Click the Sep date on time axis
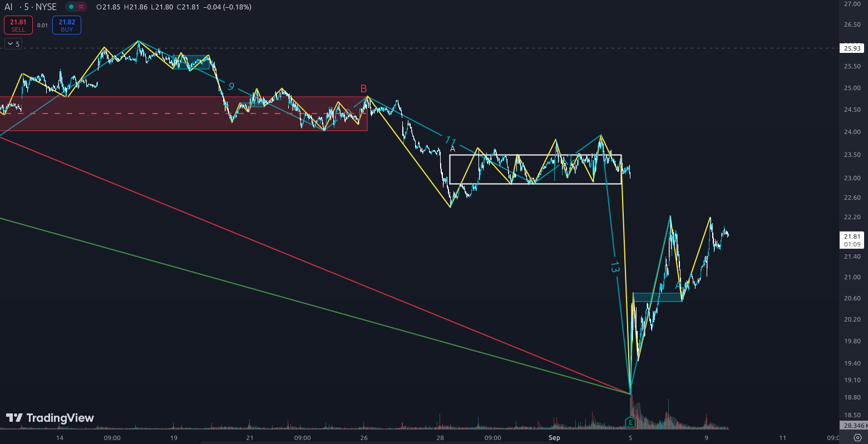Image resolution: width=868 pixels, height=444 pixels. [x=554, y=438]
